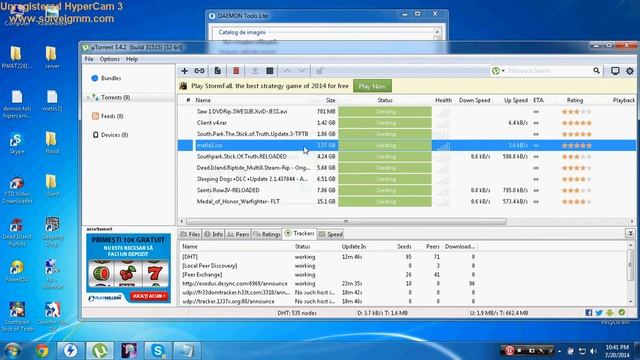Click Move Down Queue arrow icon
This screenshot has width=640, height=360.
pos(302,71)
